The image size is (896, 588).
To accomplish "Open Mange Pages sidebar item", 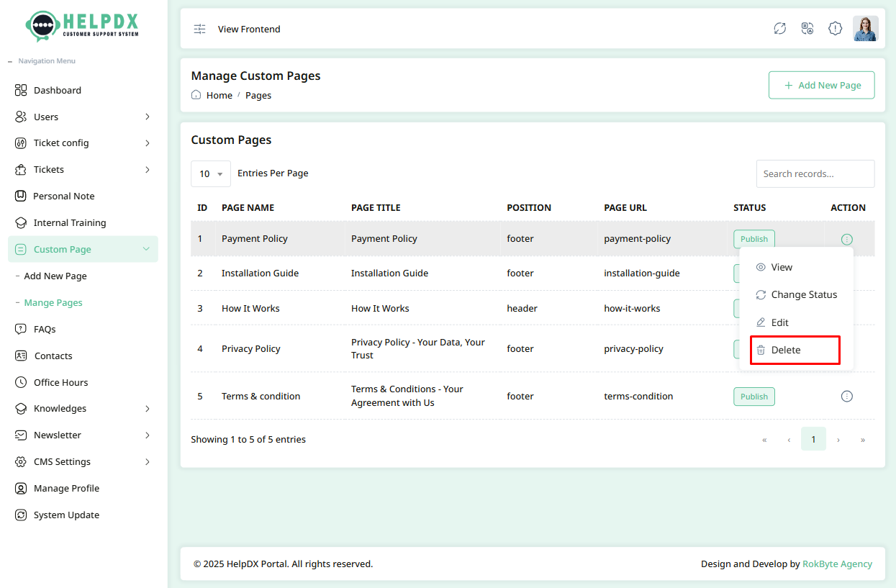I will 53,302.
